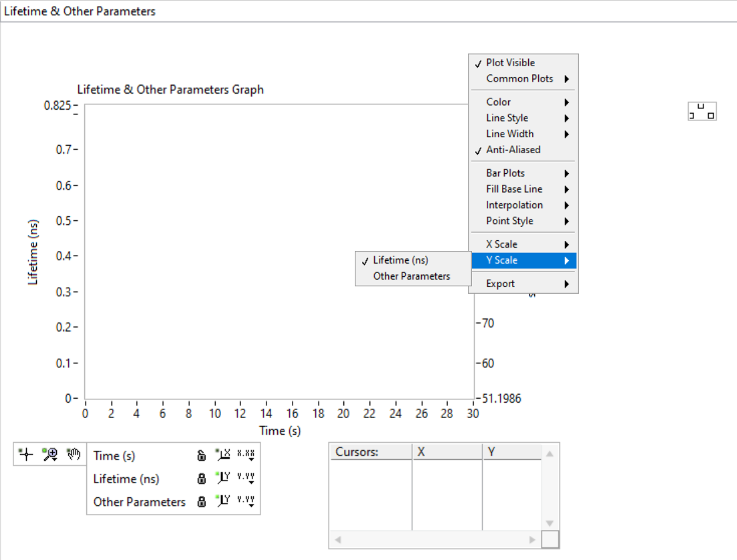The width and height of the screenshot is (737, 560).
Task: Autoscale the Other Parameters Y axis once
Action: point(223,500)
